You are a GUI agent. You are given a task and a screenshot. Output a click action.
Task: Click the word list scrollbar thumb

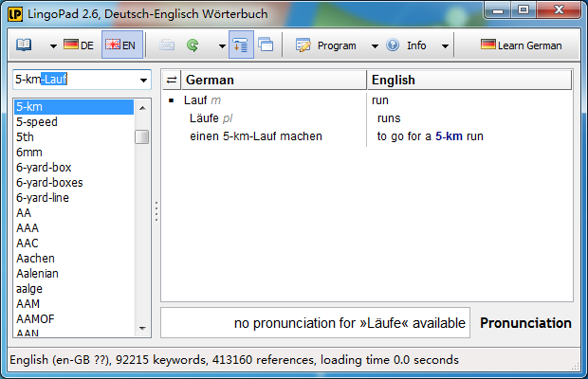141,136
